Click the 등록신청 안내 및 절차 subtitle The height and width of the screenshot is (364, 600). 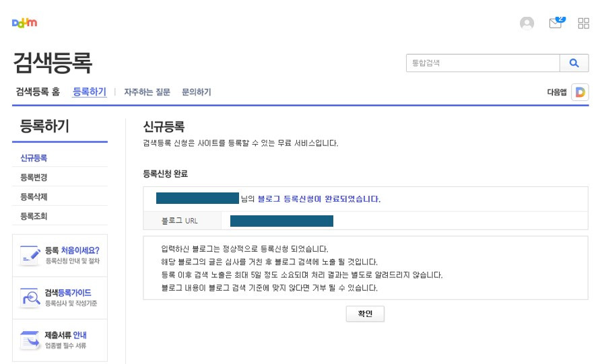(x=73, y=261)
